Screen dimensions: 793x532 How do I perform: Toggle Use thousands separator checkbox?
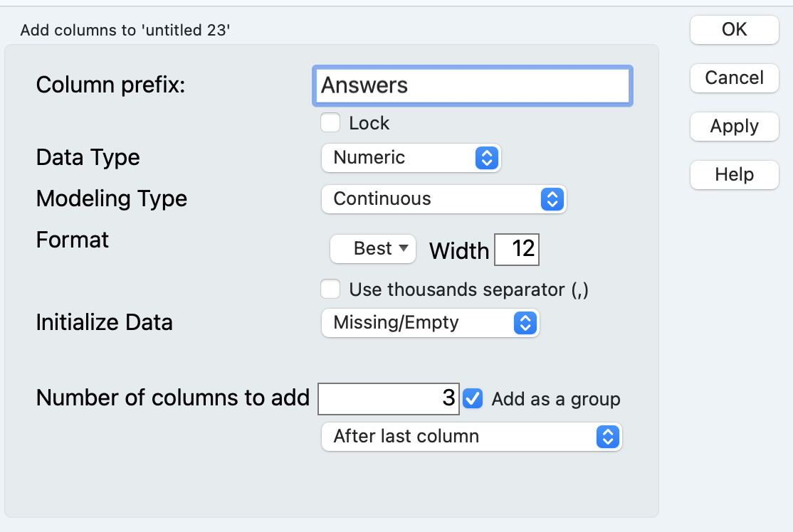pos(330,289)
